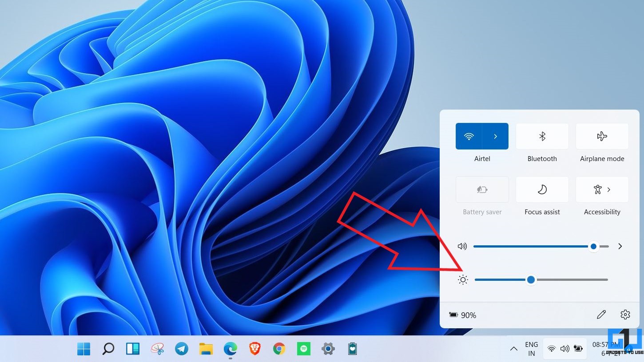Adjust the brightness slider
Image resolution: width=644 pixels, height=362 pixels.
[x=541, y=280]
